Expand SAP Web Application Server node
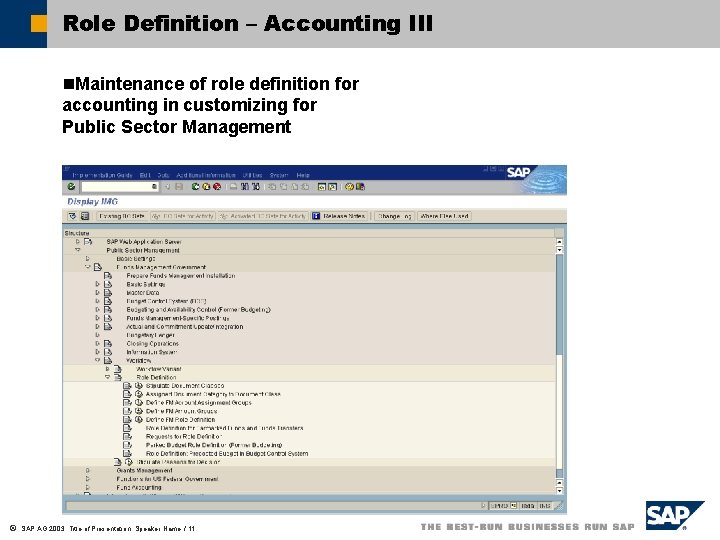 78,241
